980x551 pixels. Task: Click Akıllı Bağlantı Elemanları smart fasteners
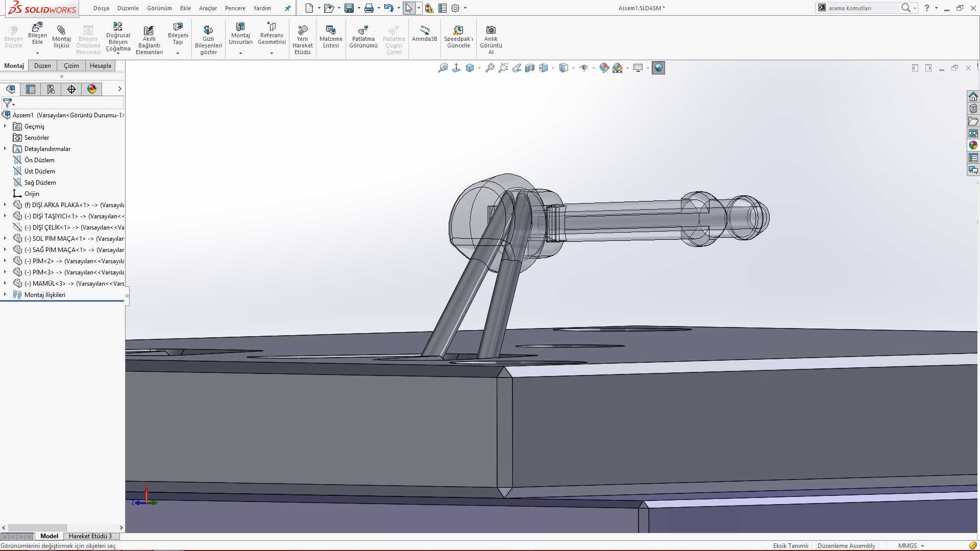point(149,40)
